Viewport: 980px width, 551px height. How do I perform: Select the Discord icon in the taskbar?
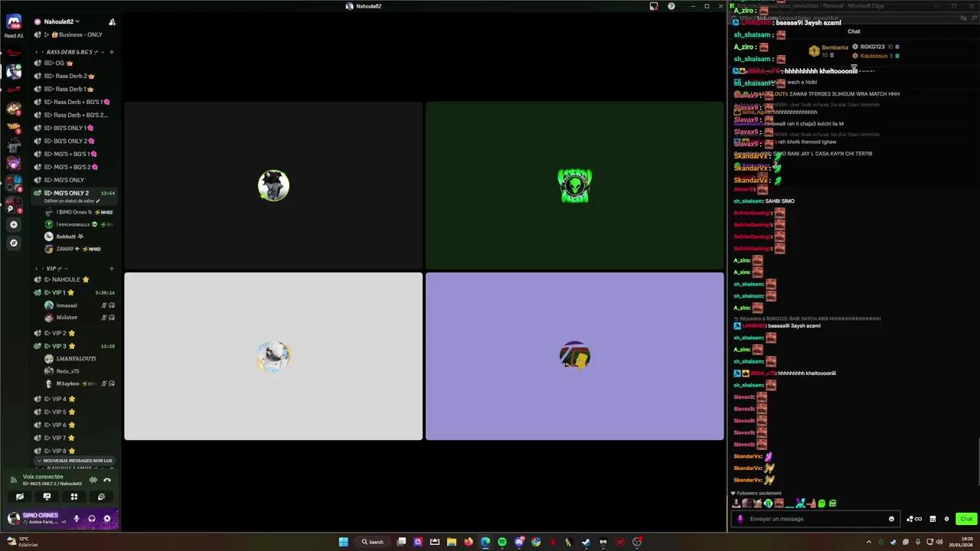click(519, 542)
